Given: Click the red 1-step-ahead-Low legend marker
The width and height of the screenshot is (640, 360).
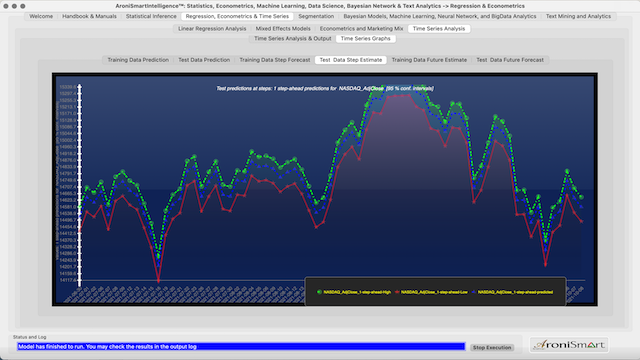Looking at the screenshot, I should [397, 292].
